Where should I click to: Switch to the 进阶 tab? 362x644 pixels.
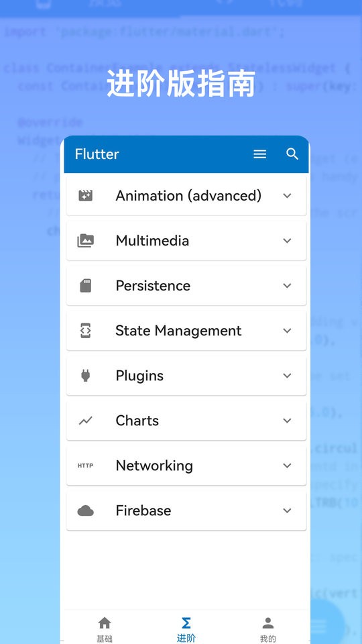coord(186,629)
